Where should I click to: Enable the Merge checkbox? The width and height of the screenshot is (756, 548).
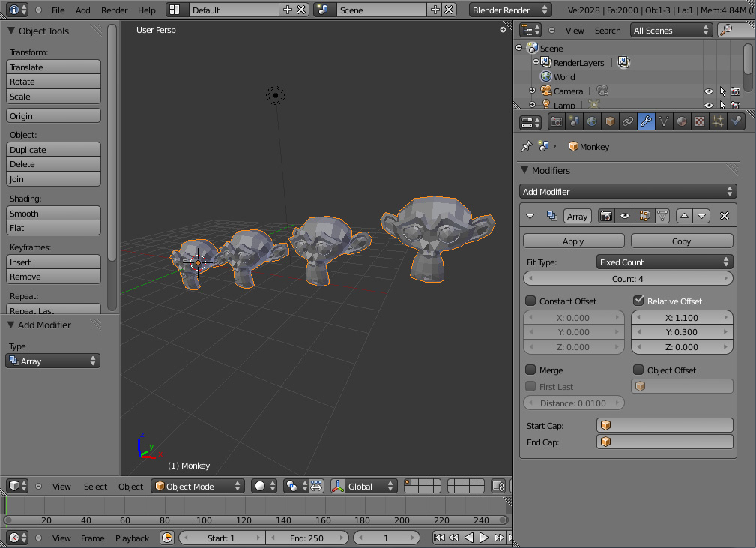click(530, 370)
